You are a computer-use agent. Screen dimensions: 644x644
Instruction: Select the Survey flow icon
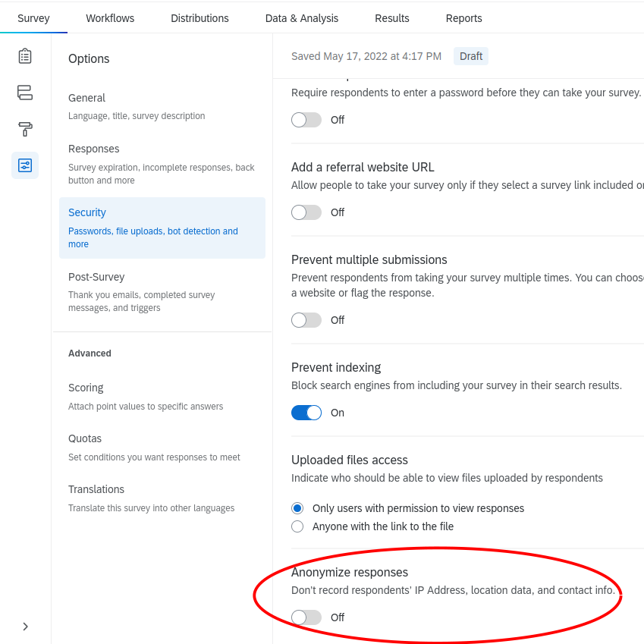coord(25,92)
